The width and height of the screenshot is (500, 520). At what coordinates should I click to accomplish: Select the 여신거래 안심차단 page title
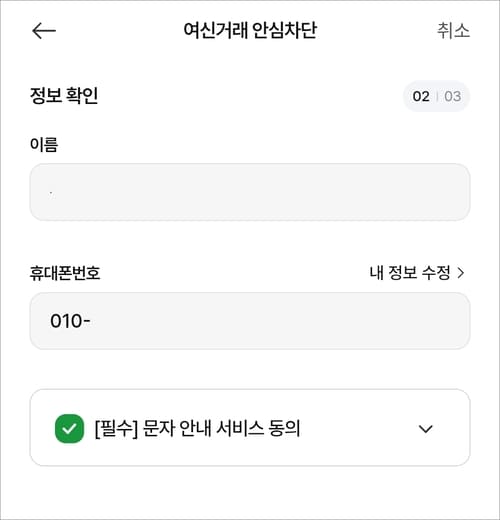(250, 31)
